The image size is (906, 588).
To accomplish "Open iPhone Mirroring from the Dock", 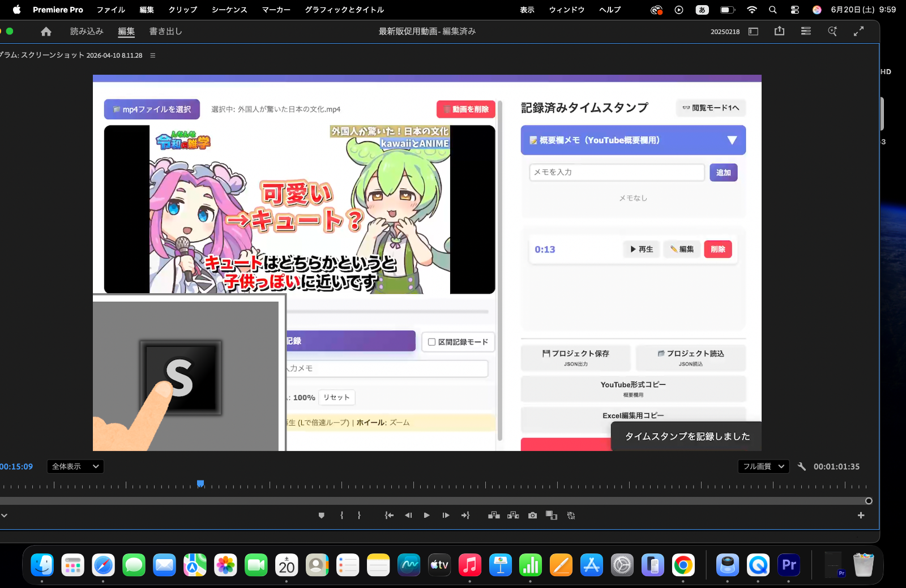I will coord(653,565).
